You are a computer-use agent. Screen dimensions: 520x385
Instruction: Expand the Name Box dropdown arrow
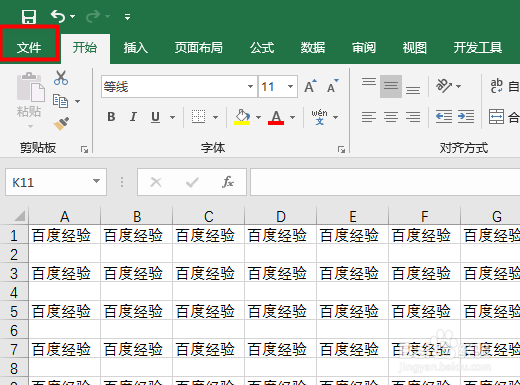click(97, 181)
